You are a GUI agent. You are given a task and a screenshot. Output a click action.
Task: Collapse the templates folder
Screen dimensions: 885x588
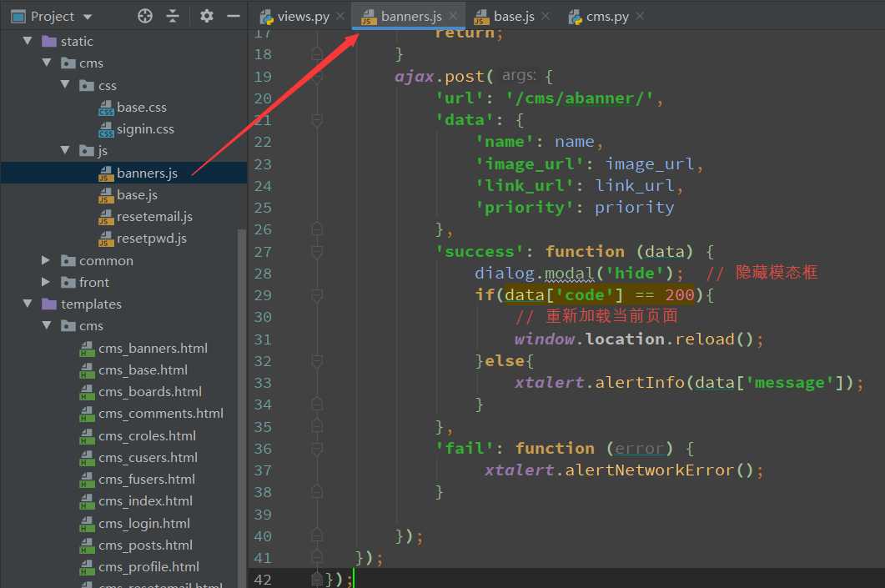[x=28, y=304]
